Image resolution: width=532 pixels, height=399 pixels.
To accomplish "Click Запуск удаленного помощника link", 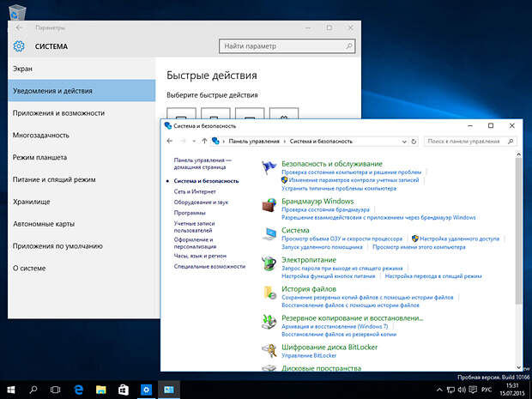I will [x=322, y=247].
